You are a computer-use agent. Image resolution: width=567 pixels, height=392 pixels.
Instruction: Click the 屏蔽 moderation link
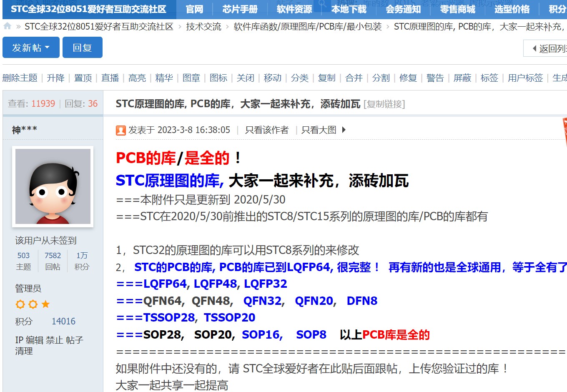[462, 78]
